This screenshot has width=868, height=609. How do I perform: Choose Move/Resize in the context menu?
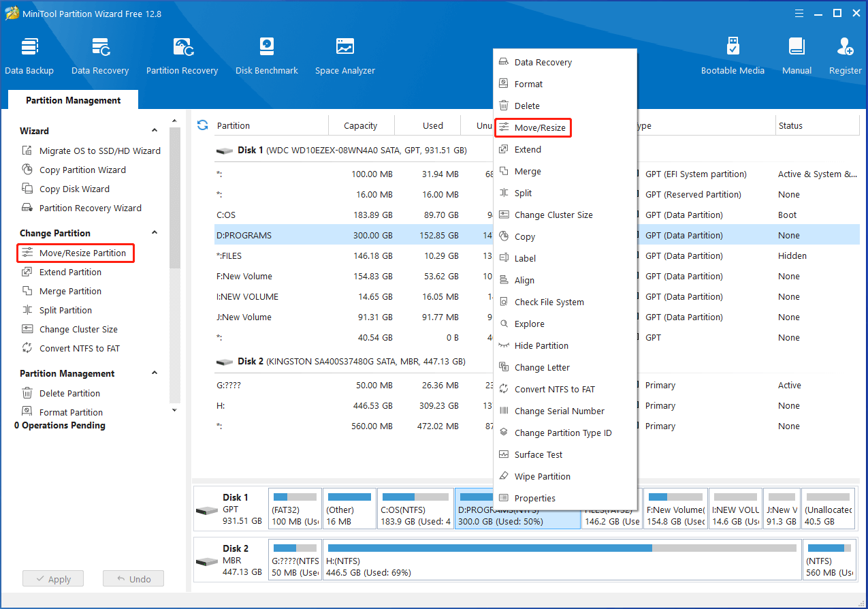(x=539, y=128)
